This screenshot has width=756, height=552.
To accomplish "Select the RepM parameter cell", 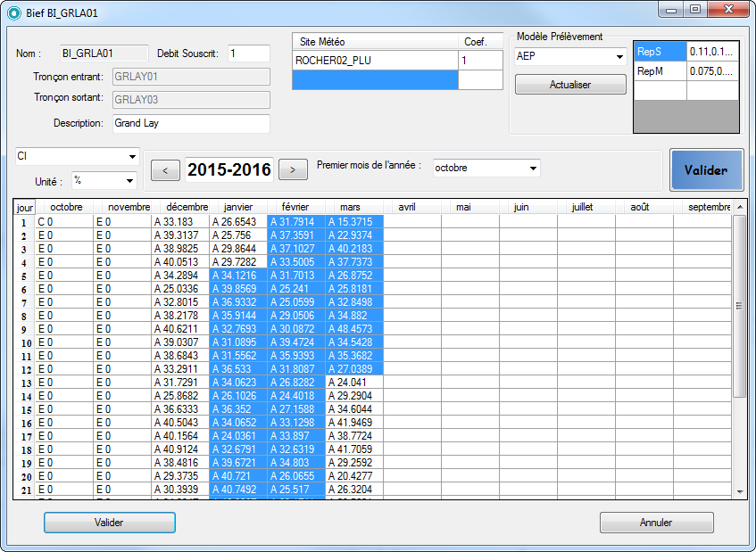I will 660,71.
